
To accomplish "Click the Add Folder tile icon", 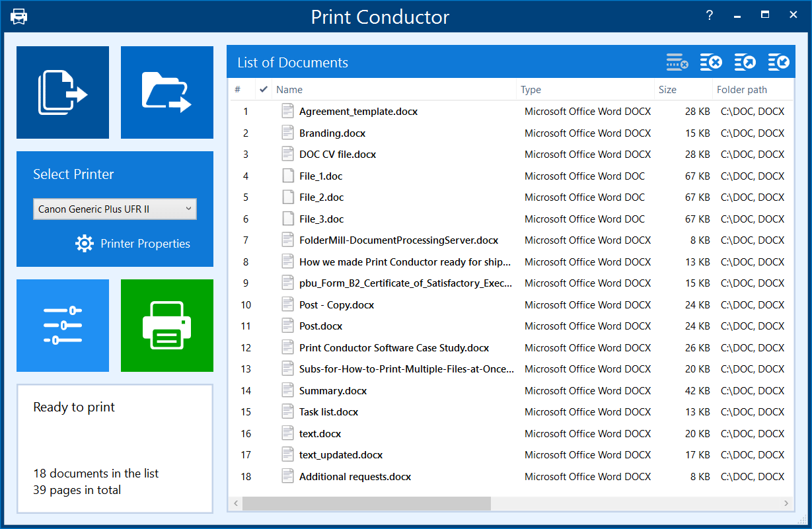I will coord(166,92).
